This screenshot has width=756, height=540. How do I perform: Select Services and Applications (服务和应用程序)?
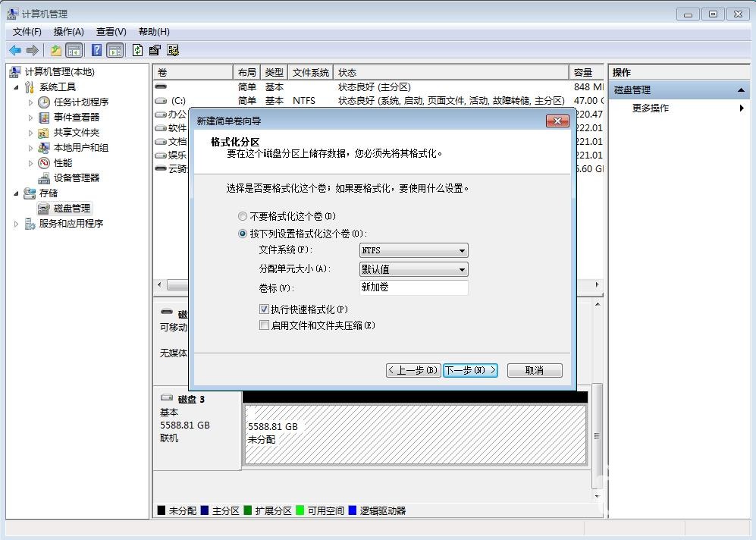(71, 224)
